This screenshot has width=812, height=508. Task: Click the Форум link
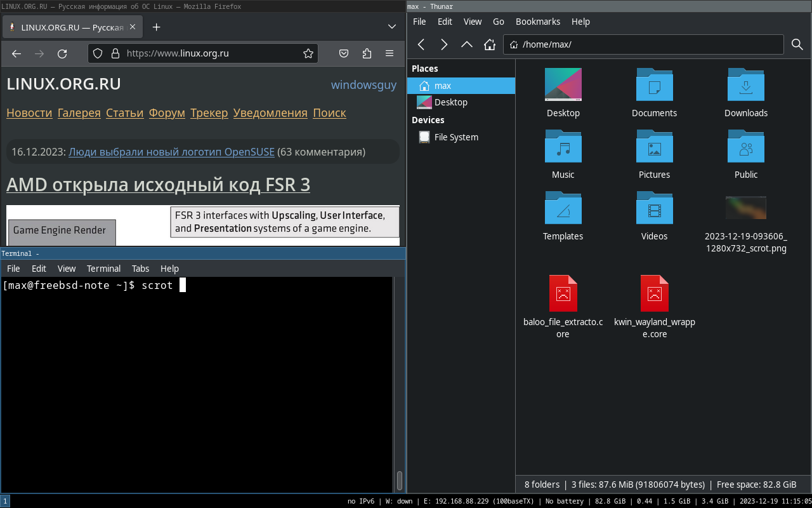click(167, 113)
